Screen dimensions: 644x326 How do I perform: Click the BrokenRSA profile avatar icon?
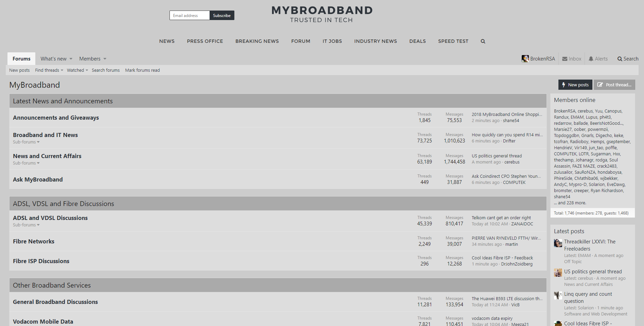point(525,58)
